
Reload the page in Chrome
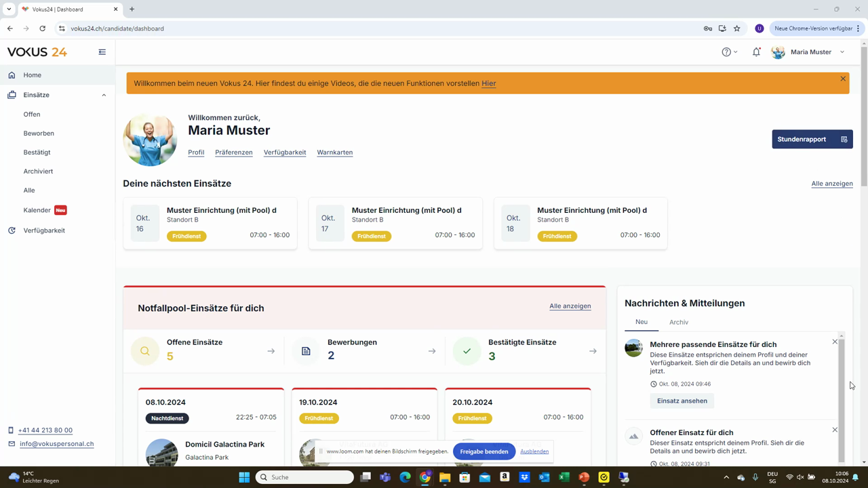click(x=42, y=28)
